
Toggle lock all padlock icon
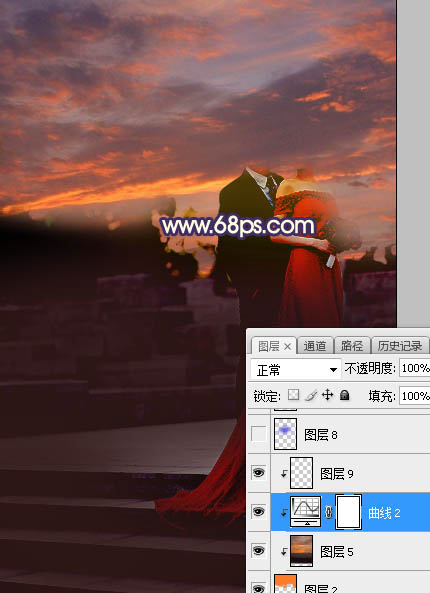[344, 396]
